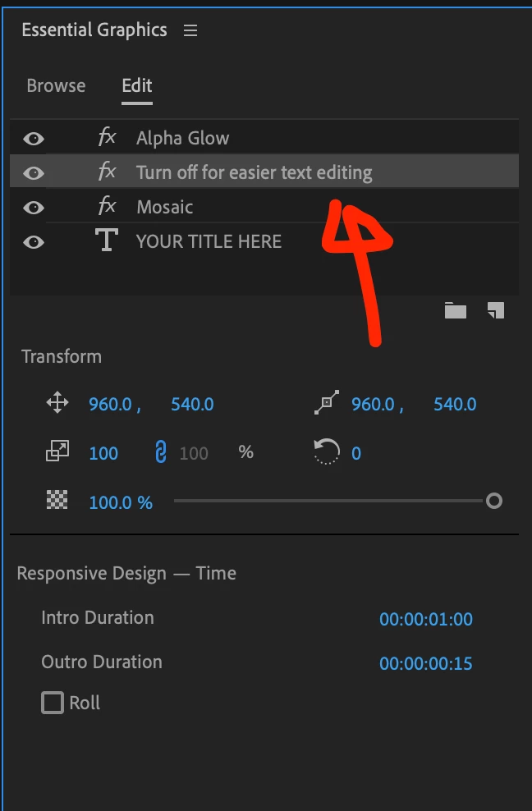Edit the Scale value 100
This screenshot has width=532, height=811.
click(x=103, y=454)
